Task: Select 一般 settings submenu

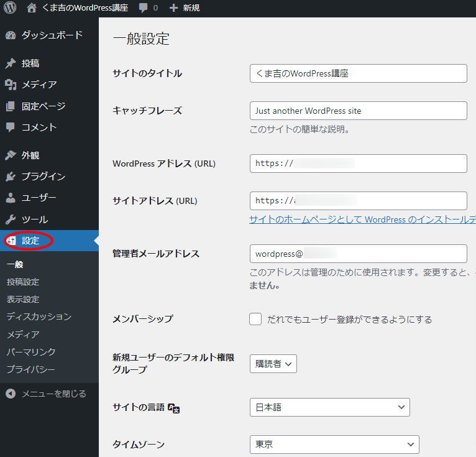Action: (x=15, y=264)
